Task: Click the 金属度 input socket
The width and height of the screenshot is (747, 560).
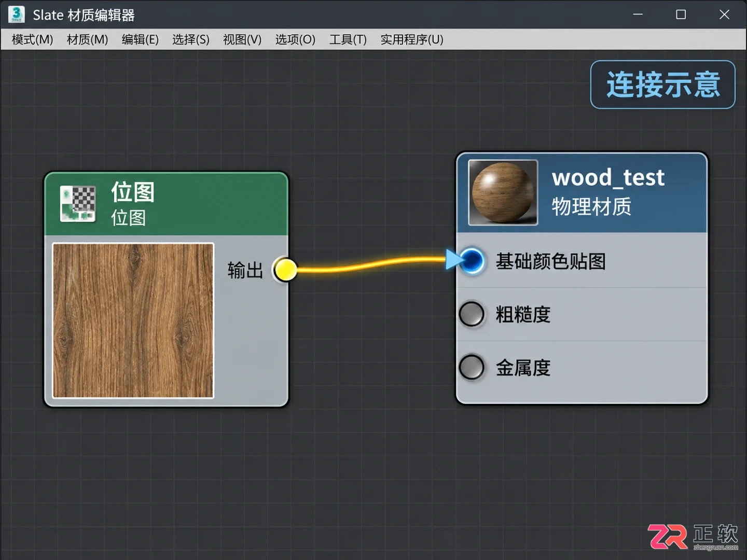Action: 472,367
